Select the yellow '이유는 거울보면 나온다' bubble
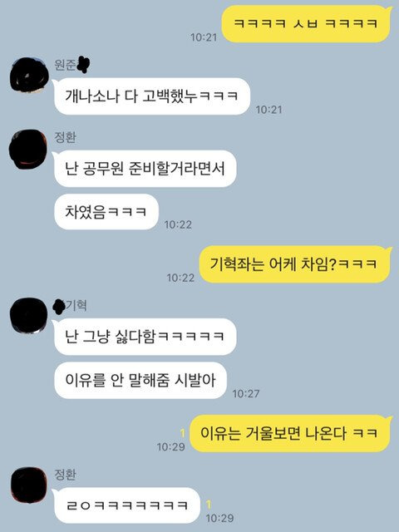This screenshot has width=399, height=532. (x=290, y=433)
